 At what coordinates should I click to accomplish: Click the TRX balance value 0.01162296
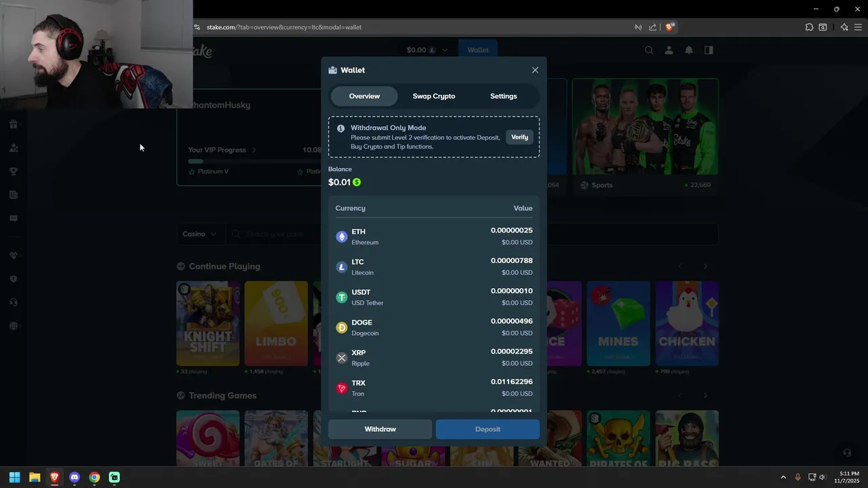pos(511,382)
